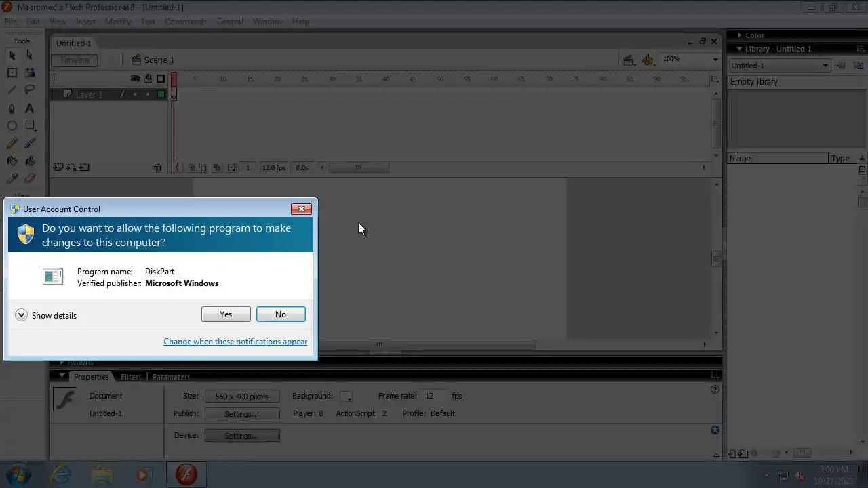Select the Text tool
This screenshot has height=488, width=868.
point(30,108)
